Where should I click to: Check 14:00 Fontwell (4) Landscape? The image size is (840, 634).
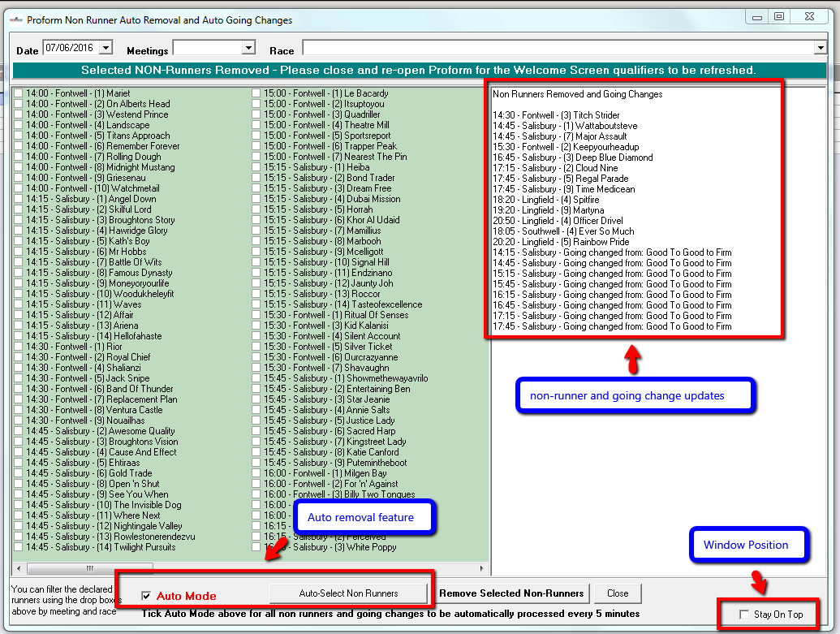click(18, 125)
